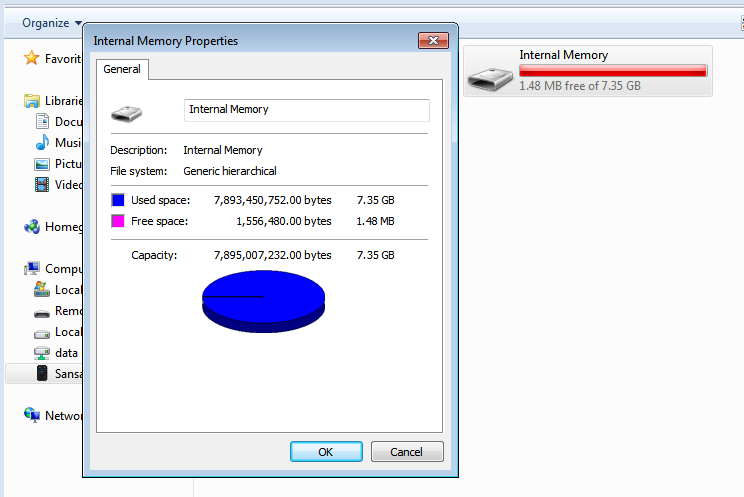Click the blue Used space swatch
The height and width of the screenshot is (497, 744).
point(118,200)
